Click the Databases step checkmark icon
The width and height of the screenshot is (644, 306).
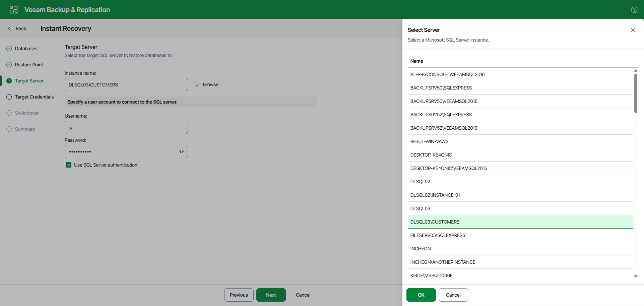pyautogui.click(x=9, y=49)
